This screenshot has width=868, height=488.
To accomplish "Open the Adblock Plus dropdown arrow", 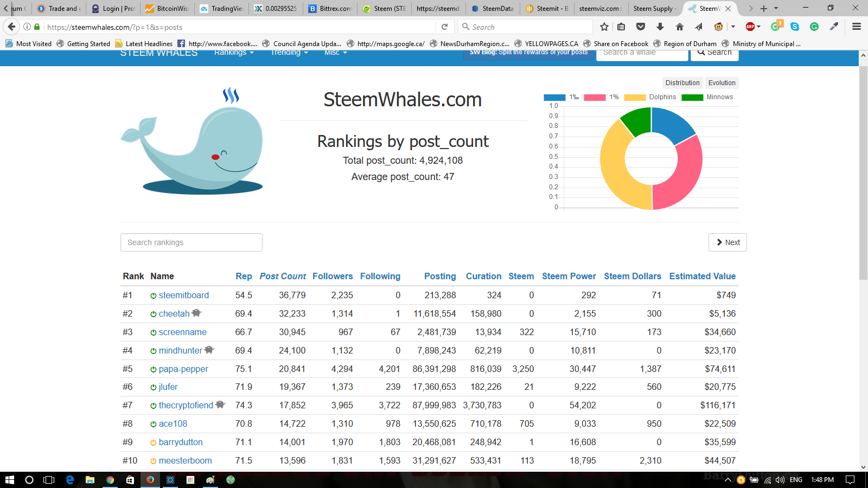I will tap(759, 27).
